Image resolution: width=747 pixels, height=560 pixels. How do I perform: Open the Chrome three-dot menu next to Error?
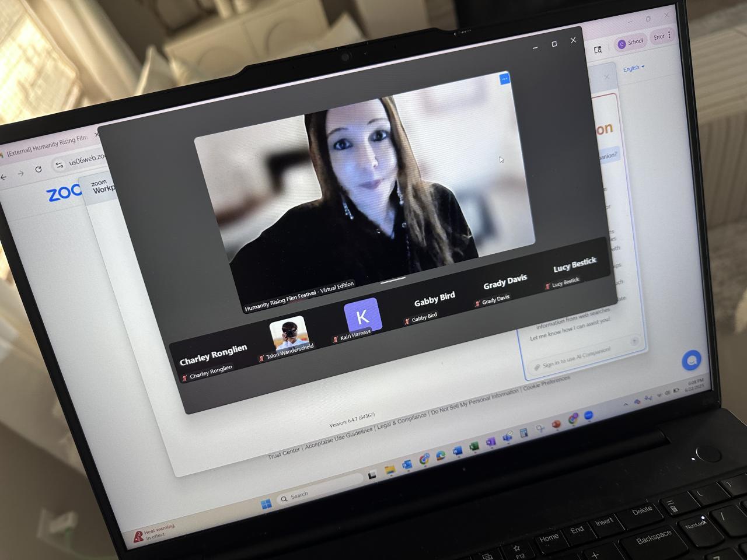click(669, 35)
